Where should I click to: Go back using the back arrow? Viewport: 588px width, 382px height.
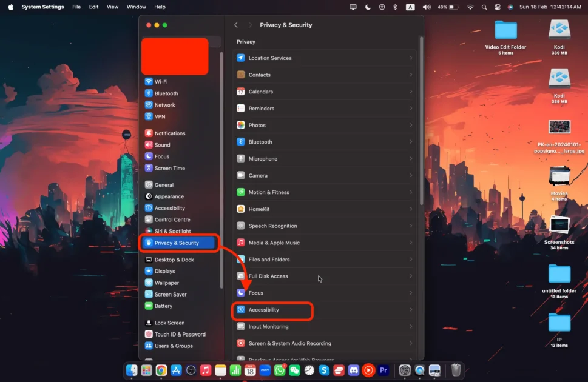(x=236, y=25)
